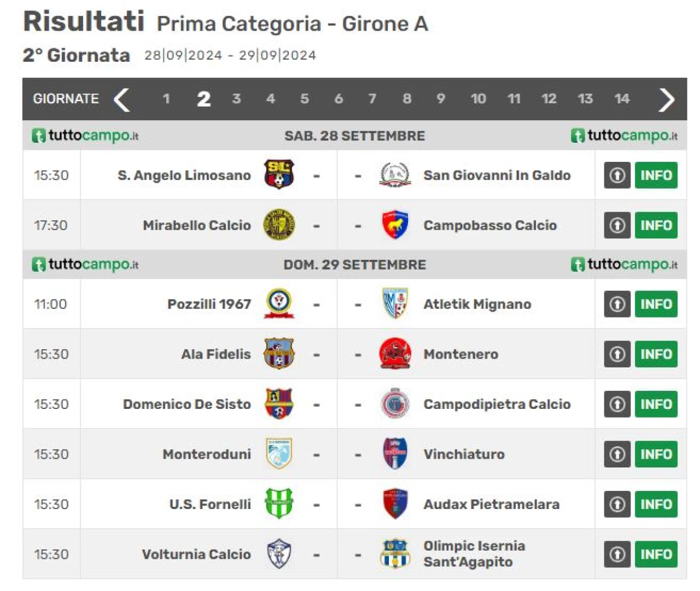
Task: Click the Campobasso Calcio team crest
Action: tap(395, 225)
